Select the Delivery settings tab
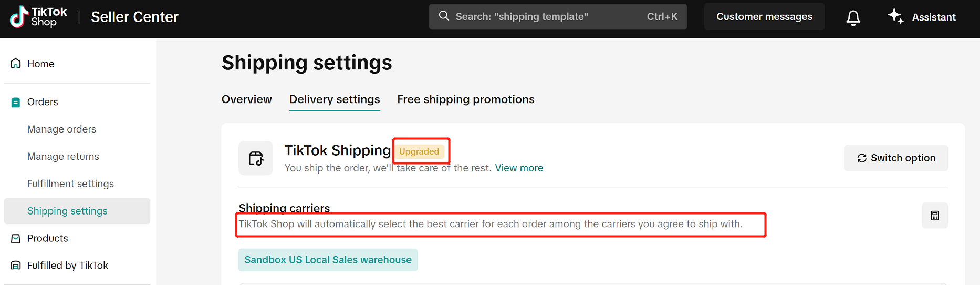This screenshot has width=980, height=285. pos(335,99)
